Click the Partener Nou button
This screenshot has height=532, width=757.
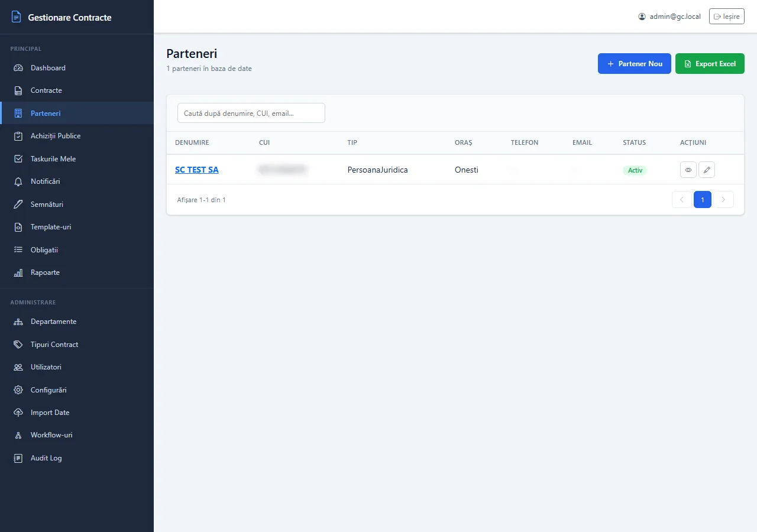click(635, 64)
